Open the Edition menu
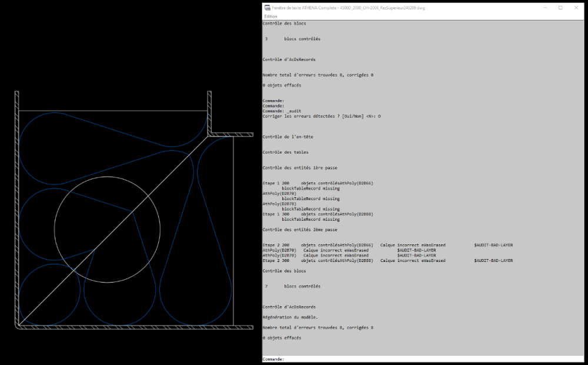Image resolution: width=588 pixels, height=365 pixels. [270, 16]
